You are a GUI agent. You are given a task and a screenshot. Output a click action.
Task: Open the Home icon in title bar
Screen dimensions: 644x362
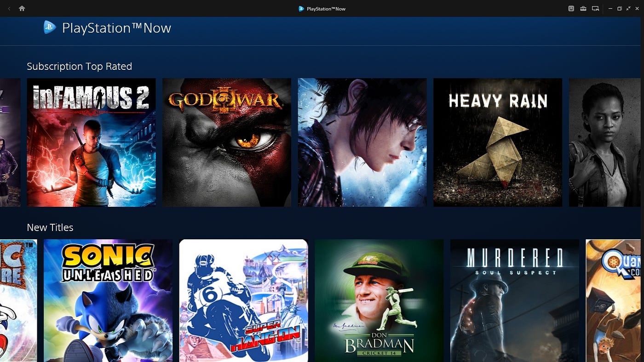pos(22,8)
